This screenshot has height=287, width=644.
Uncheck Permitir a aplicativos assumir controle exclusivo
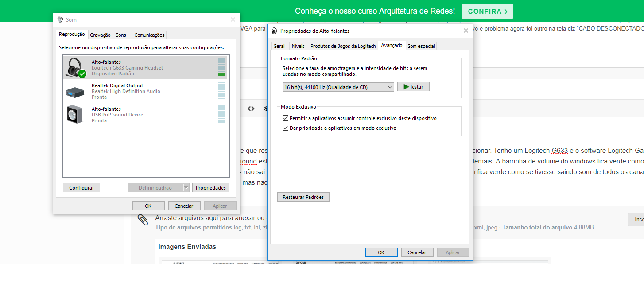285,118
